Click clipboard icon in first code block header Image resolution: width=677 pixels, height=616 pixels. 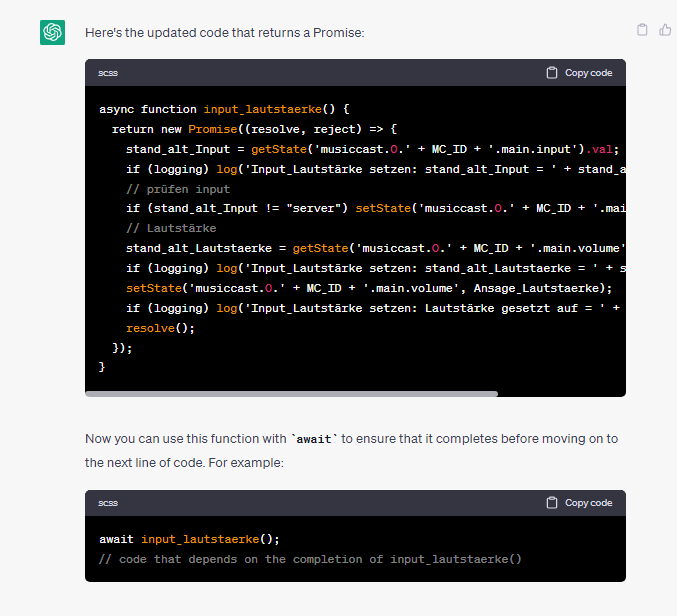552,73
